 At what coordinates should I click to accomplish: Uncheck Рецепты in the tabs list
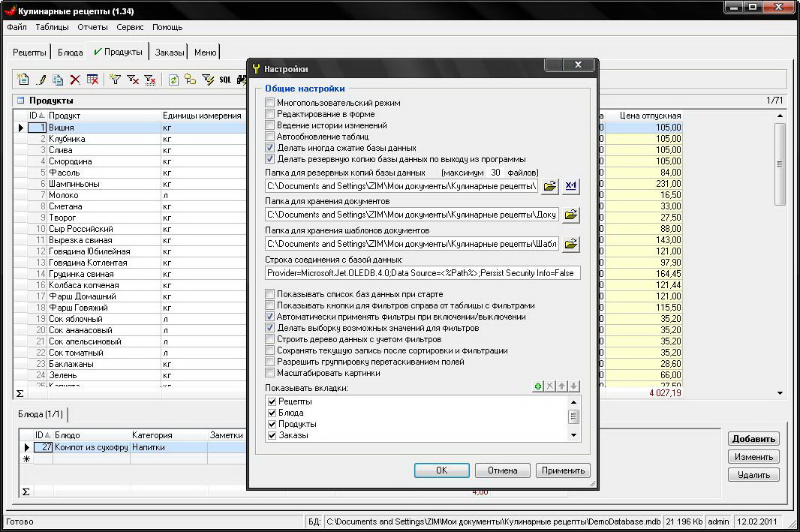[272, 402]
